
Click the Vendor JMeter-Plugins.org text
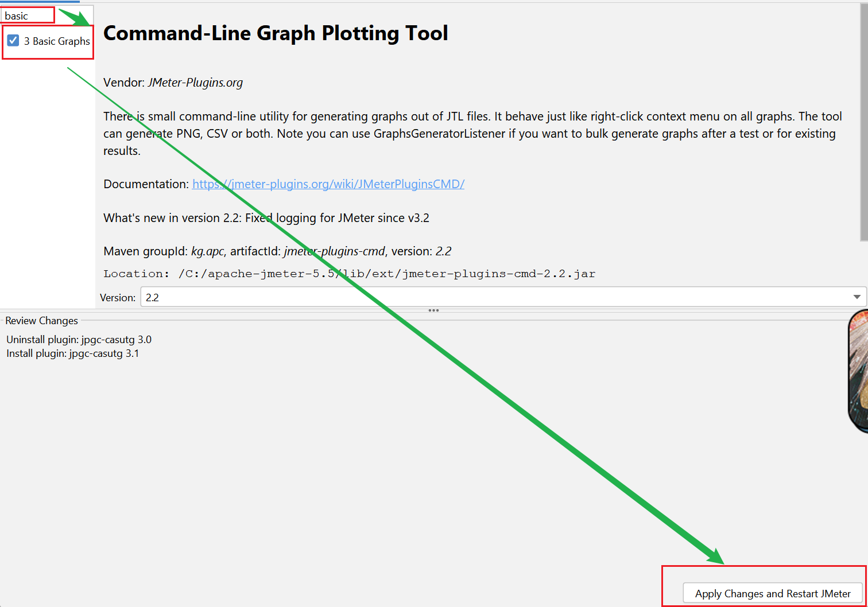pos(173,83)
